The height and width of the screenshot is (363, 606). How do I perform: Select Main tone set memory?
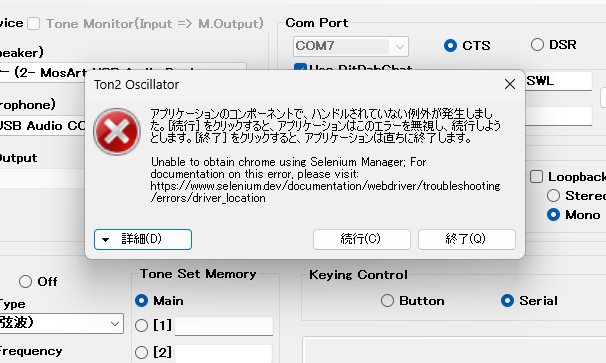(x=141, y=301)
